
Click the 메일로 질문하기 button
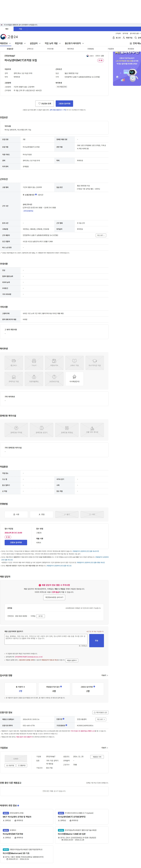[72, 660]
